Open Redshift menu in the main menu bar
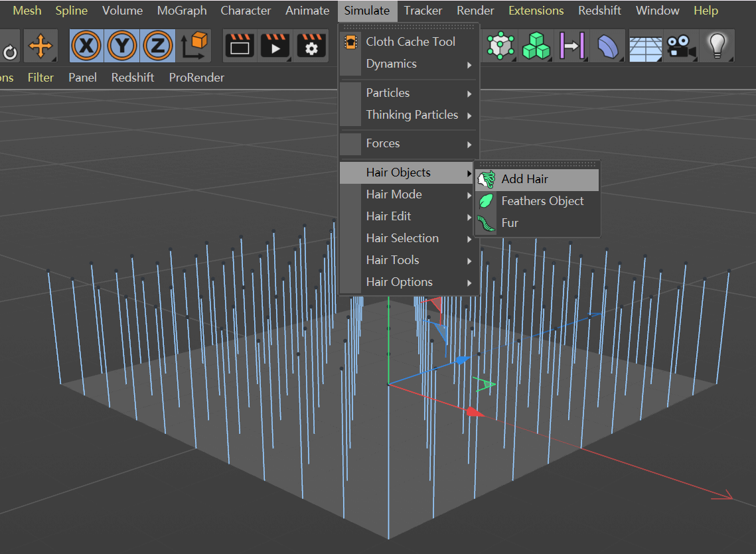Viewport: 756px width, 554px height. click(x=600, y=11)
